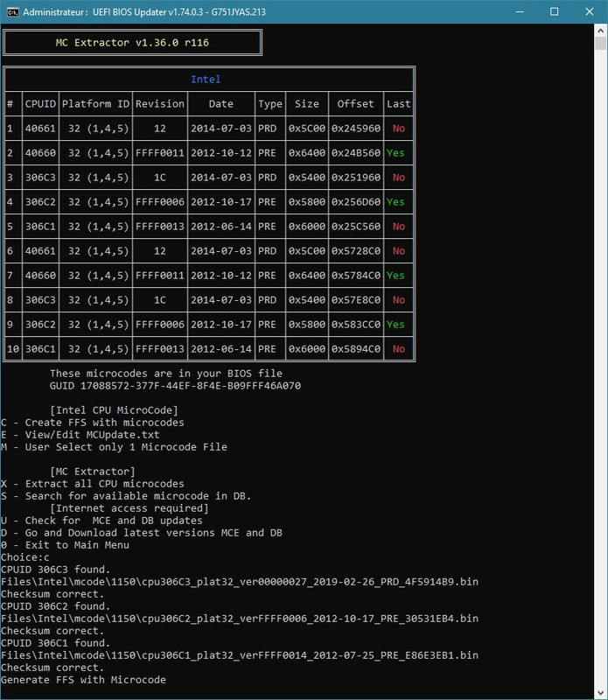The height and width of the screenshot is (700, 608).
Task: Click '0 - Exit to Main Menu' option
Action: pos(66,545)
